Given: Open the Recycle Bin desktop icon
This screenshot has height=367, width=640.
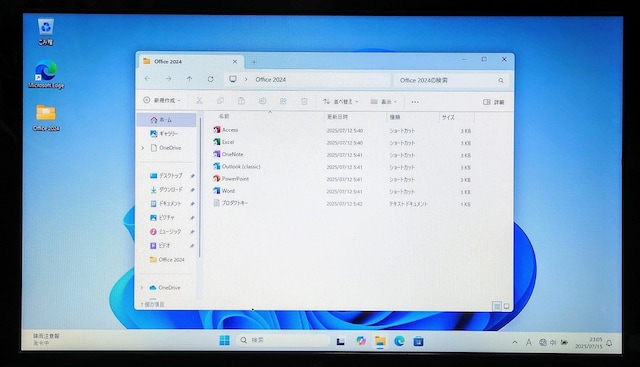Looking at the screenshot, I should [x=46, y=31].
